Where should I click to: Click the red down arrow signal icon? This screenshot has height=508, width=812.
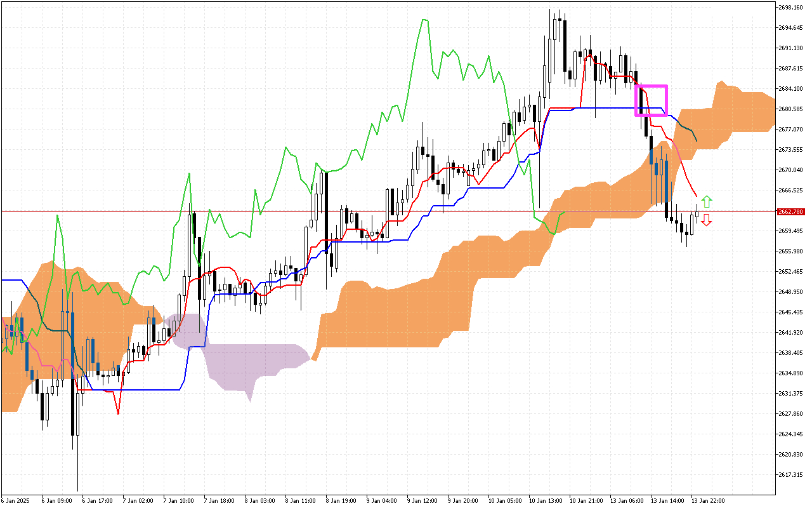707,220
